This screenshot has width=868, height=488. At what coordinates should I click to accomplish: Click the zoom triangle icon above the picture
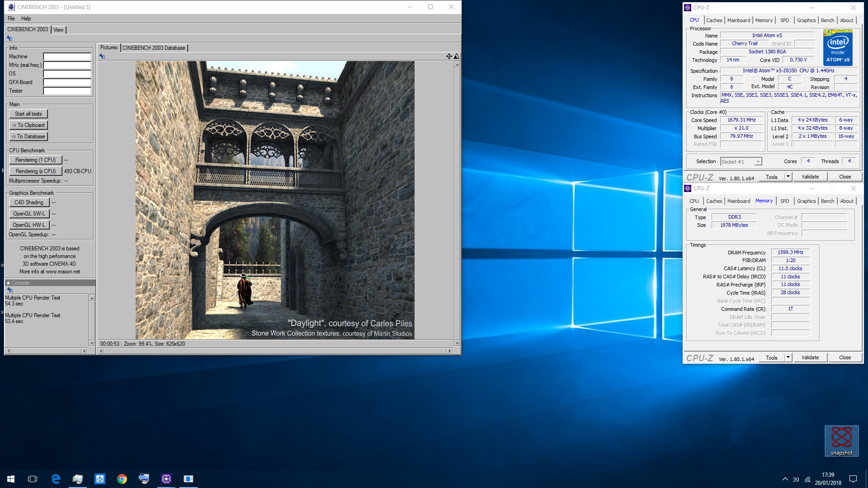[x=457, y=56]
